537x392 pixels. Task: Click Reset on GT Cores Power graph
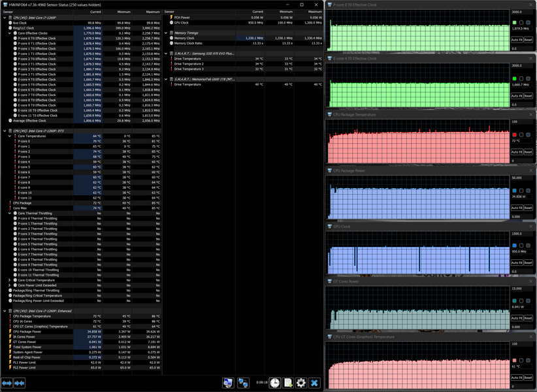[528, 318]
